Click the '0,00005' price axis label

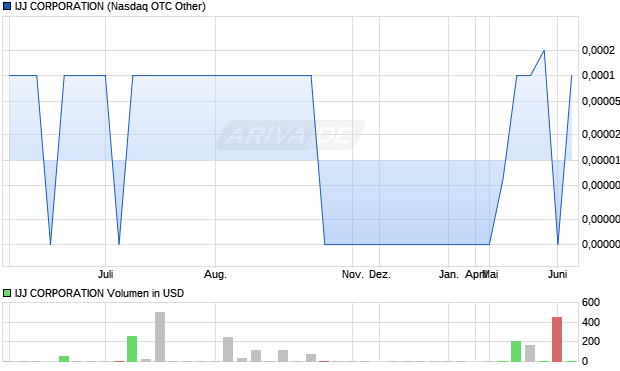(x=601, y=101)
